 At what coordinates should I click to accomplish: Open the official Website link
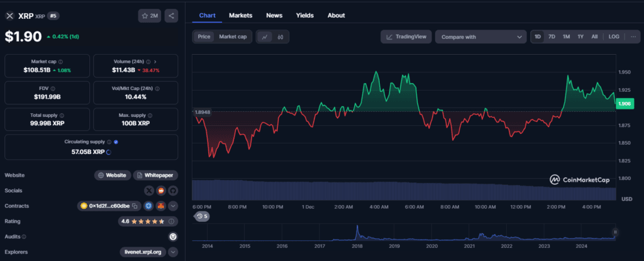coord(113,175)
